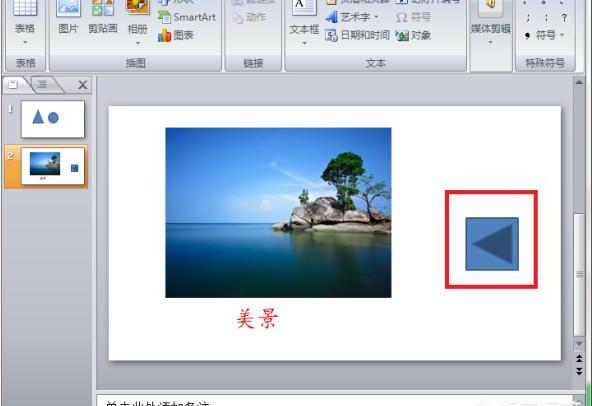Click the red 美景 caption text
The height and width of the screenshot is (406, 592).
tap(257, 319)
